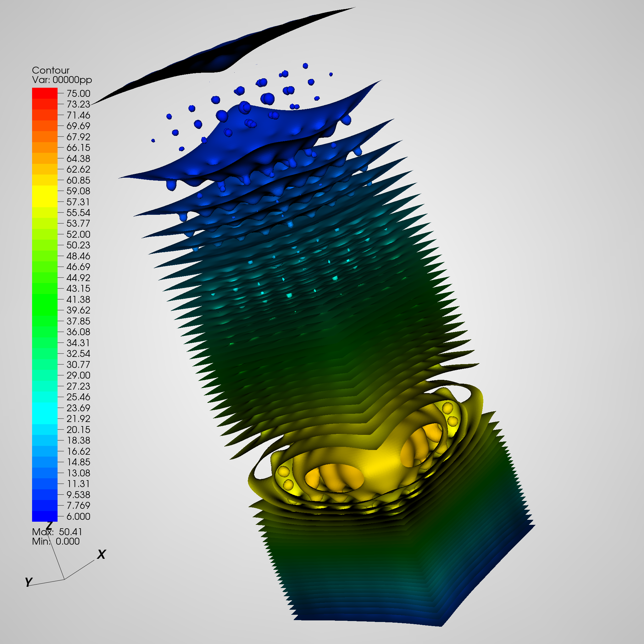Select legend value 67.92
This screenshot has width=644, height=644.
tap(78, 137)
